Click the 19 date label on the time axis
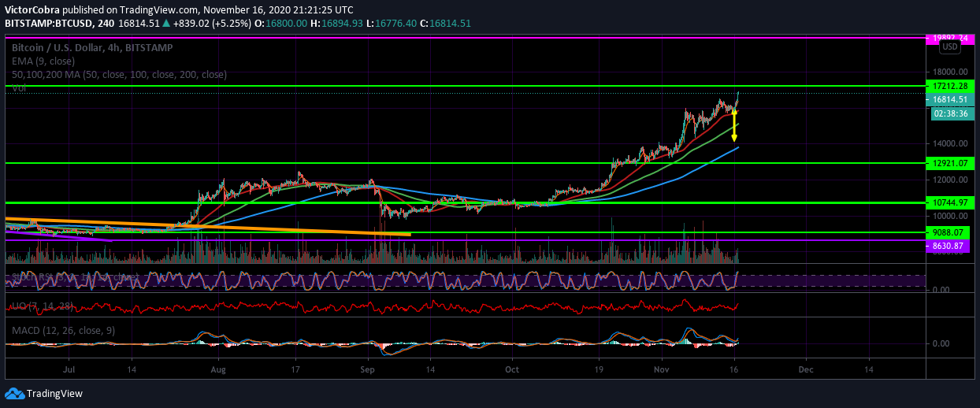This screenshot has height=408, width=980. pyautogui.click(x=599, y=369)
